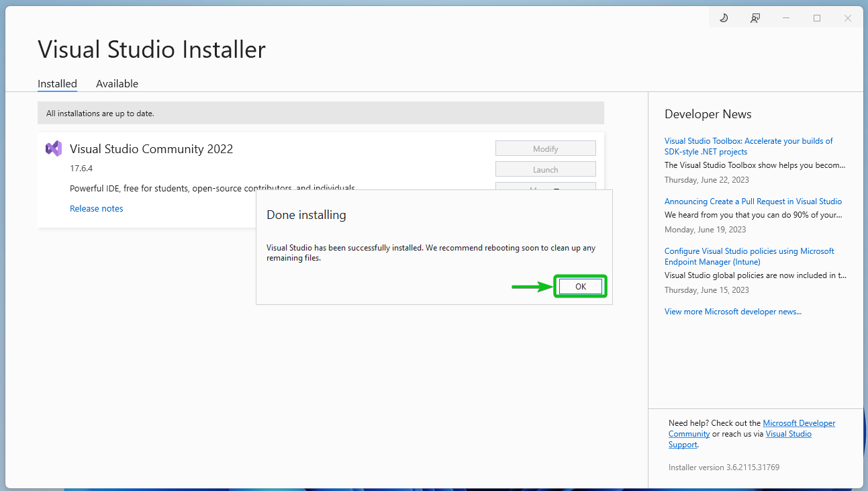
Task: Open Visual Studio Toolbox news article
Action: (x=749, y=146)
